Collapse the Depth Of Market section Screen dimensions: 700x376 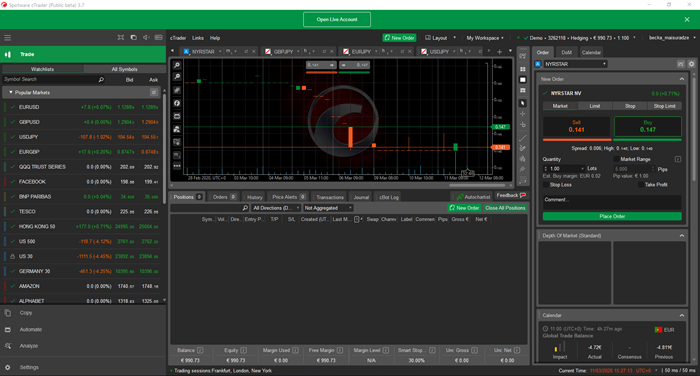point(682,236)
